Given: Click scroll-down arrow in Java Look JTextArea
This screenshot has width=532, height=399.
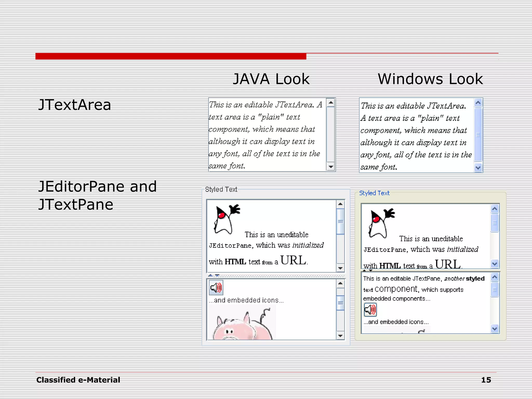Looking at the screenshot, I should tap(330, 167).
